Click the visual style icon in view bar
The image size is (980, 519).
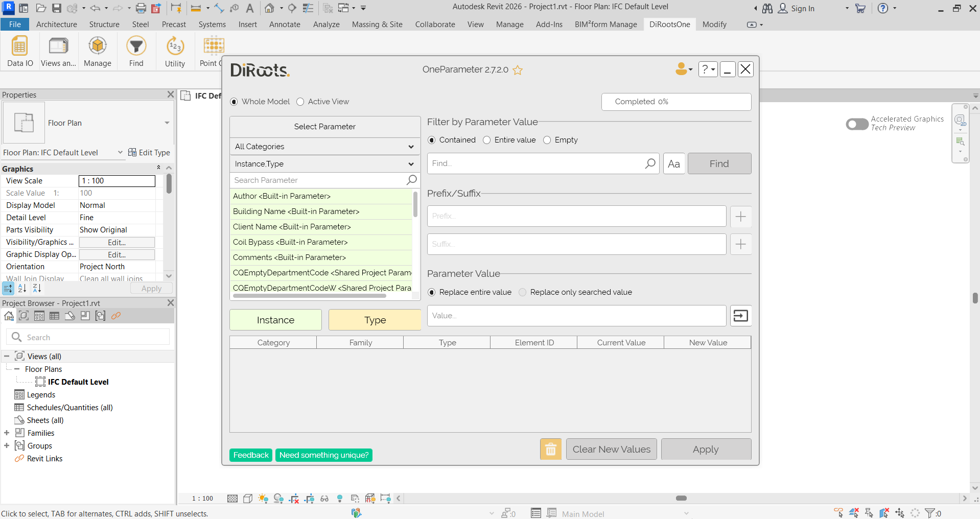[248, 499]
